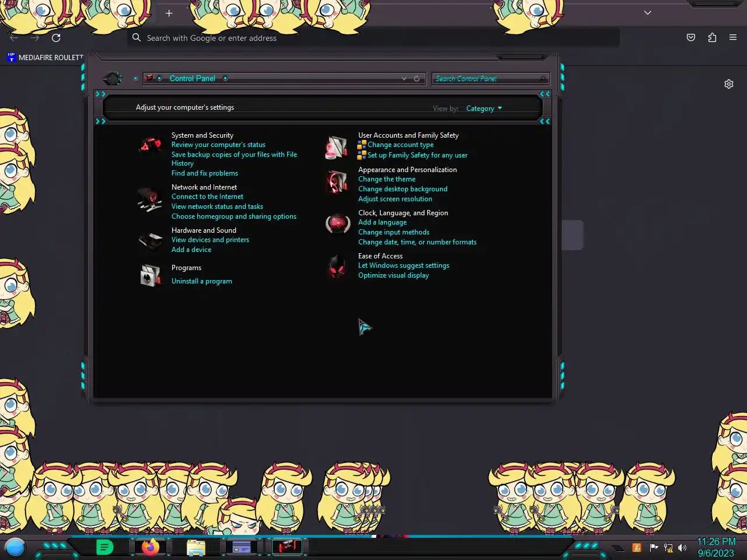Click Add a language
747x560 pixels.
(382, 222)
